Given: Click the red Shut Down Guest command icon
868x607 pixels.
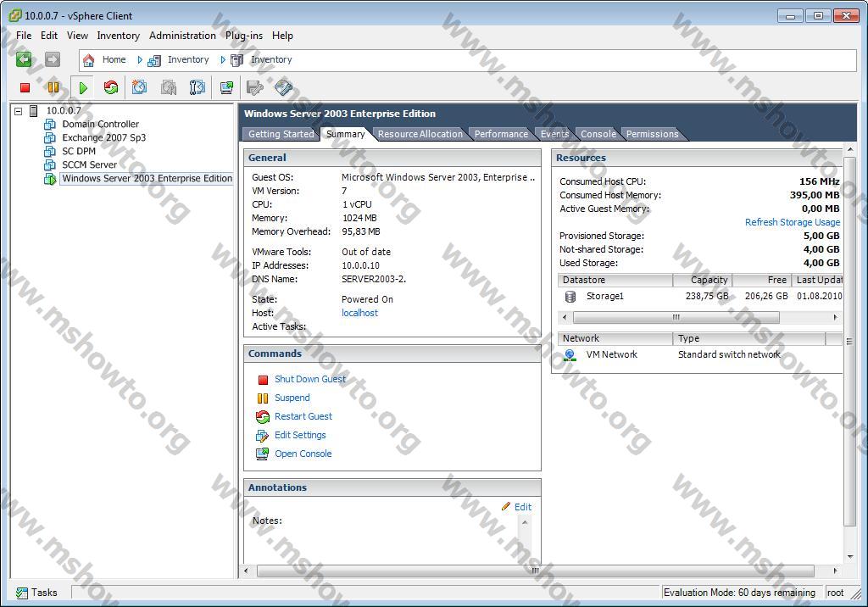Looking at the screenshot, I should tap(263, 380).
